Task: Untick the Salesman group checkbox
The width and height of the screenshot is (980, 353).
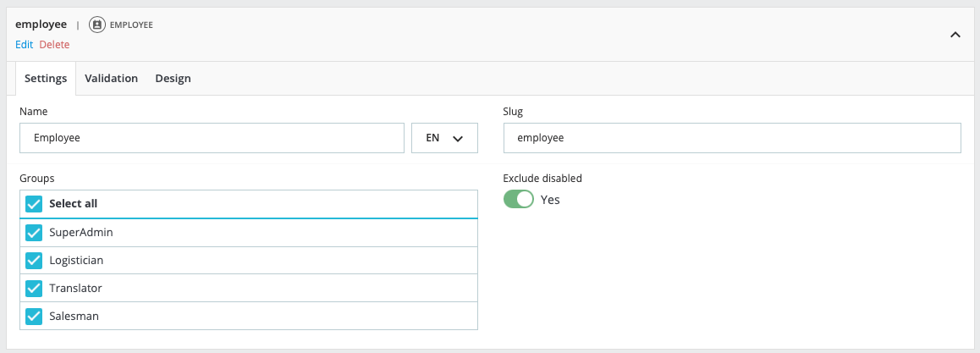Action: [34, 316]
